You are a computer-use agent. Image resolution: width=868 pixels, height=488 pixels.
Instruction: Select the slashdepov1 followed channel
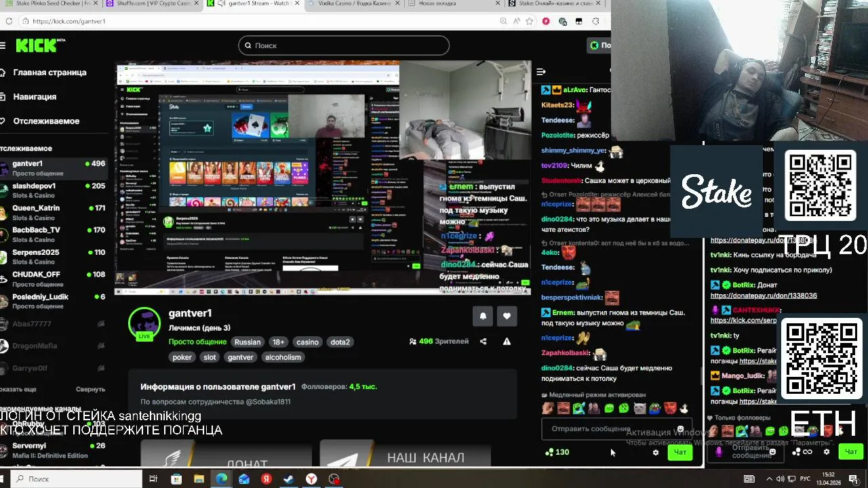coord(54,190)
